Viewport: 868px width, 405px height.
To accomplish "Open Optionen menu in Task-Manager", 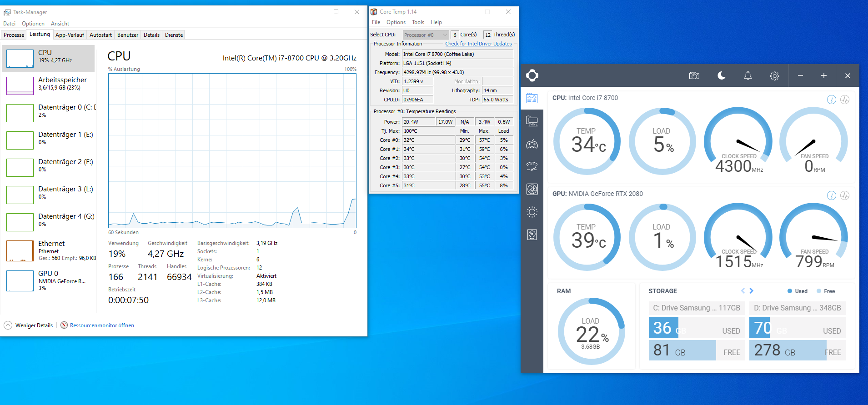I will pos(33,24).
